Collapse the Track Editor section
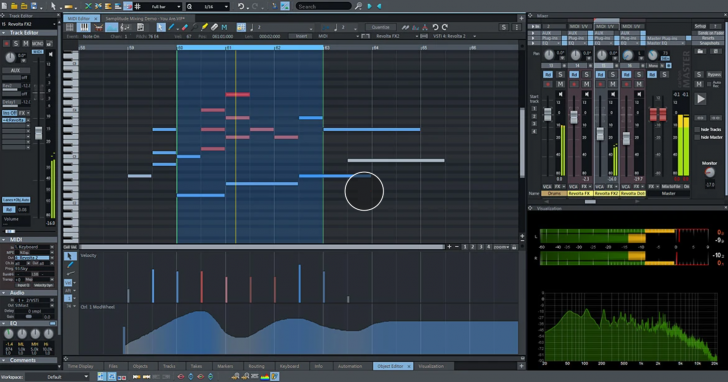The height and width of the screenshot is (382, 728). [x=4, y=33]
